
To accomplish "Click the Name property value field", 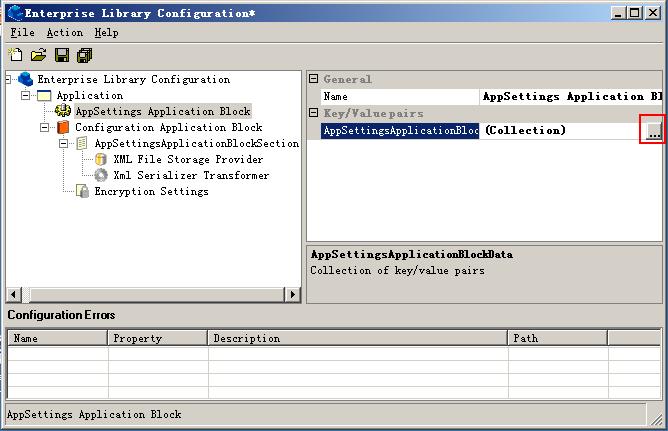I will pyautogui.click(x=570, y=97).
